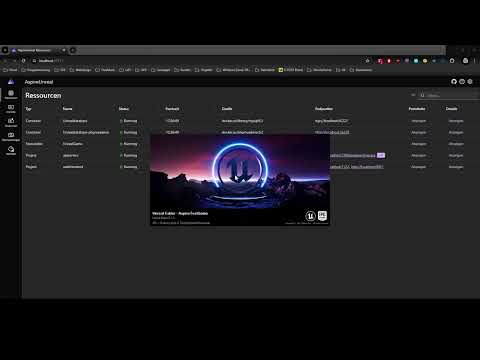The width and height of the screenshot is (480, 360).
Task: Click the Aspire logo icon
Action: (x=11, y=82)
